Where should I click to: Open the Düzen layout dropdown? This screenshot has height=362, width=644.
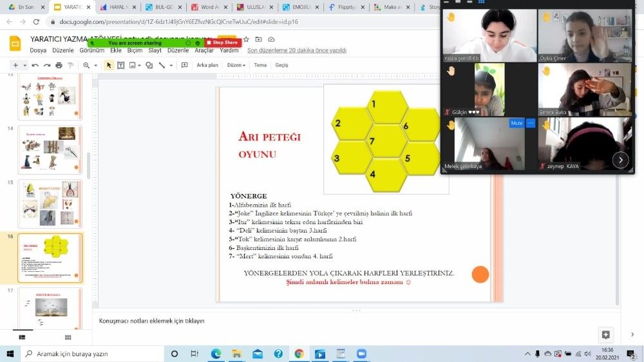(236, 65)
